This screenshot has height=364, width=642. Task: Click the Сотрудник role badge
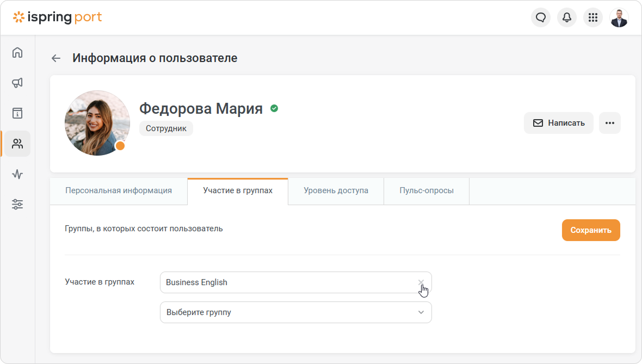(166, 128)
